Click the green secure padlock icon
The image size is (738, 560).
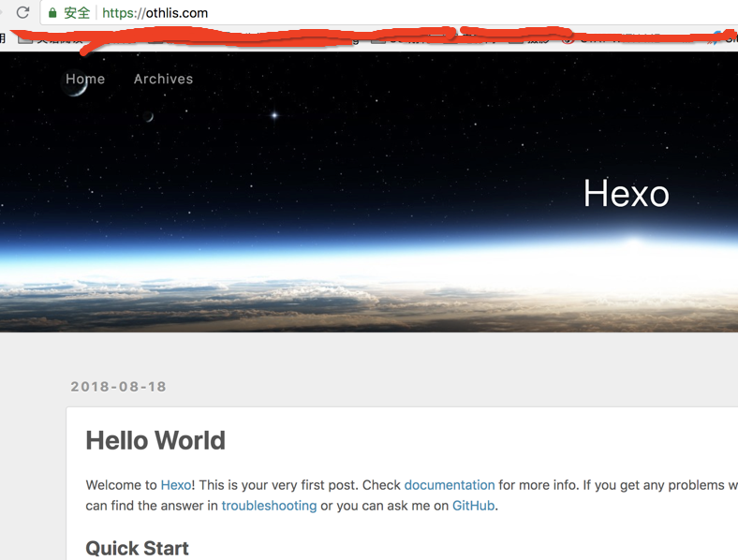(x=52, y=13)
